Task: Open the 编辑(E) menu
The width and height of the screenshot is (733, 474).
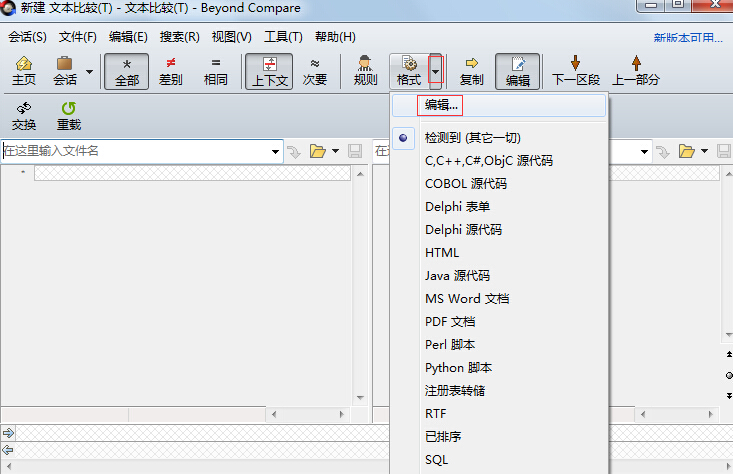Action: click(128, 36)
